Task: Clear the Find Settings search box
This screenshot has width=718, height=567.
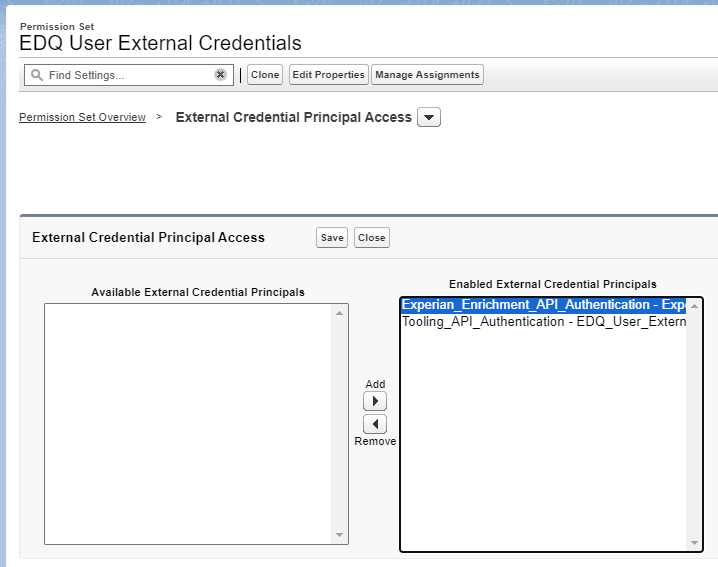Action: click(x=220, y=74)
